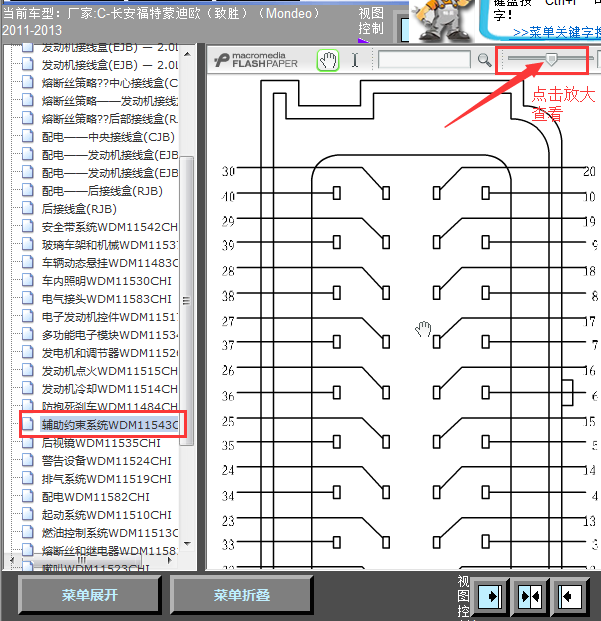601x621 pixels.
Task: Click the tree panel scroll-down arrow
Action: [187, 544]
